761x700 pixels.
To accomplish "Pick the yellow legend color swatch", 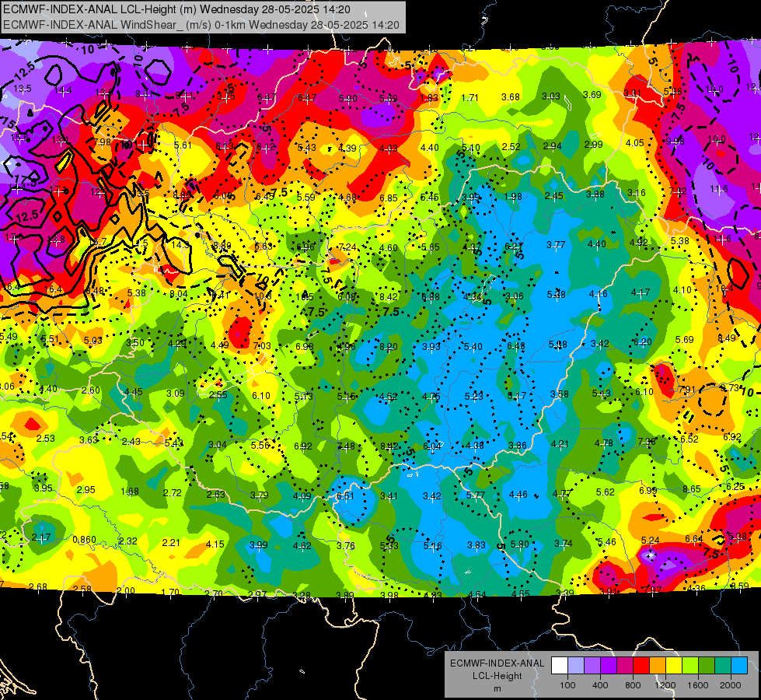I will point(674,666).
